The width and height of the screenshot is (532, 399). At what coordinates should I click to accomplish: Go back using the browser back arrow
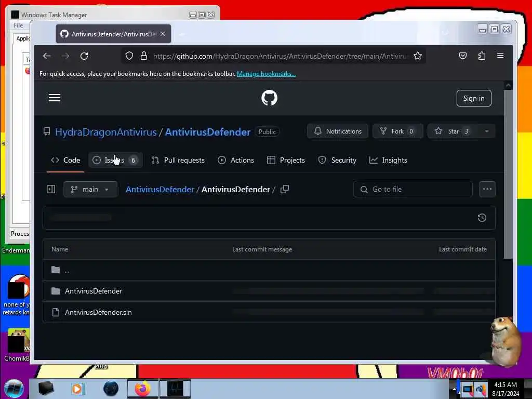click(x=46, y=56)
